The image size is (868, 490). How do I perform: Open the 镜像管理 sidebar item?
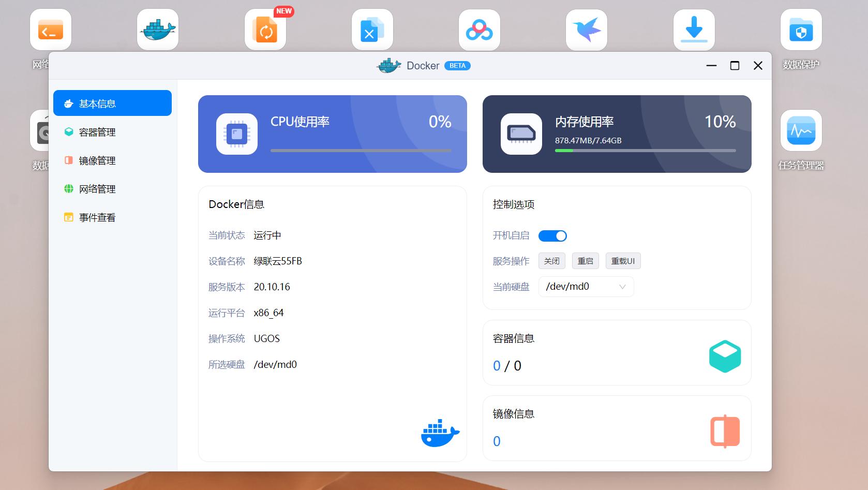coord(97,160)
